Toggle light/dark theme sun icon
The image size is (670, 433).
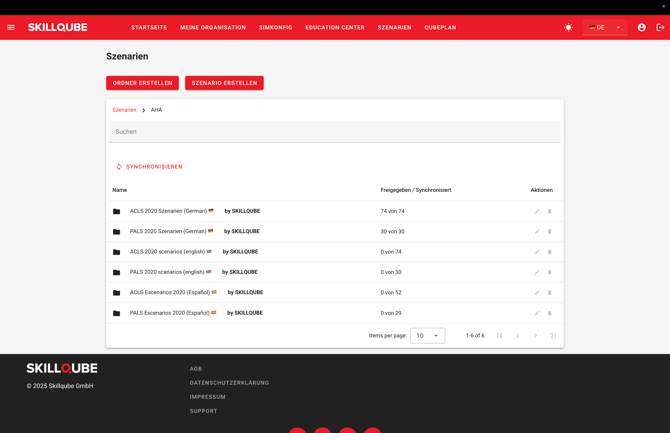click(568, 28)
